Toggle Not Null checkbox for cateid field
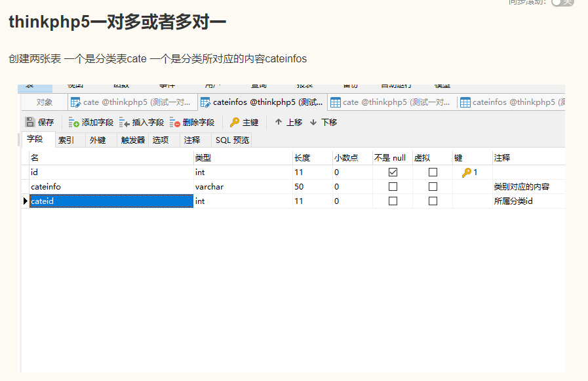Viewport: 588px width, 381px height. click(393, 201)
